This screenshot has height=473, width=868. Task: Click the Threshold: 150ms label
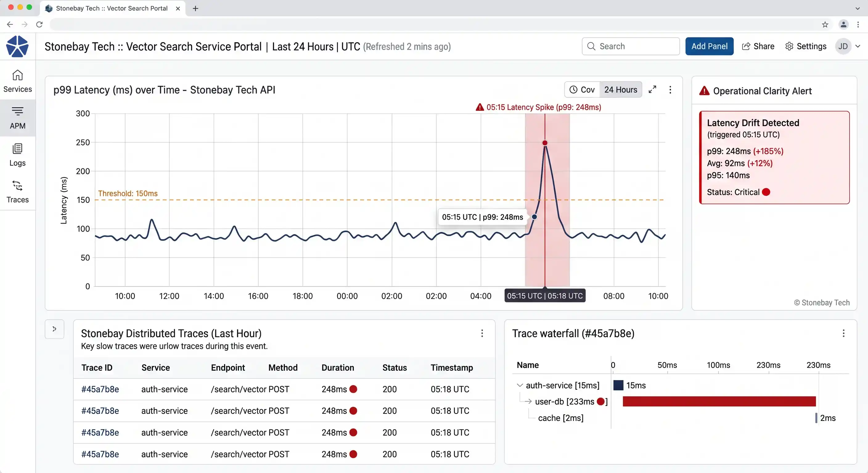[128, 194]
